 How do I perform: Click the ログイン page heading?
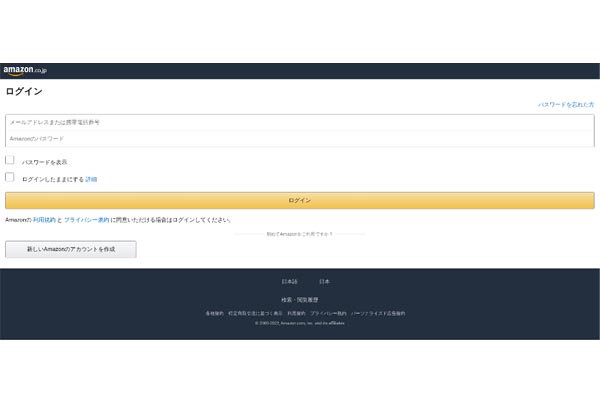[x=24, y=92]
